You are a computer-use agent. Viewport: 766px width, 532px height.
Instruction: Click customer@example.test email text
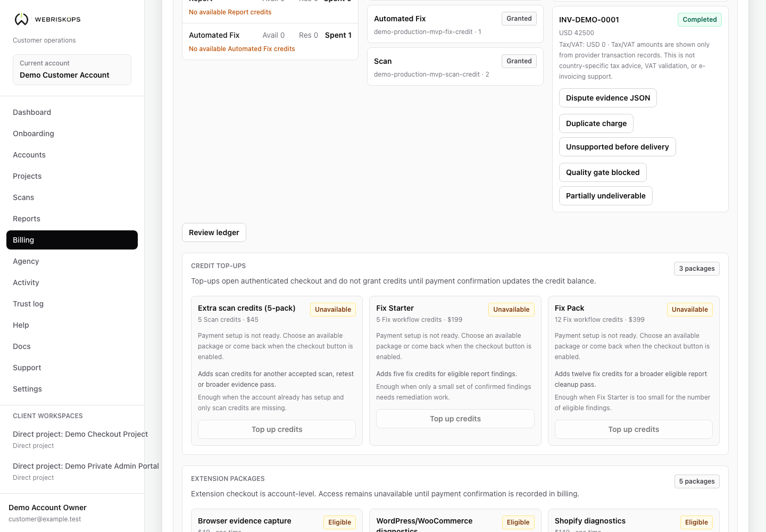(x=45, y=519)
